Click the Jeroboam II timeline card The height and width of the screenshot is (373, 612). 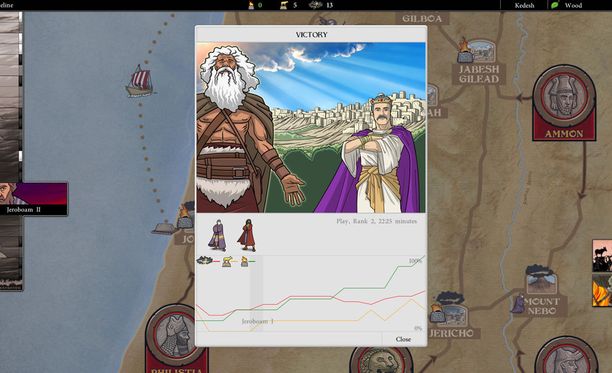[x=34, y=199]
